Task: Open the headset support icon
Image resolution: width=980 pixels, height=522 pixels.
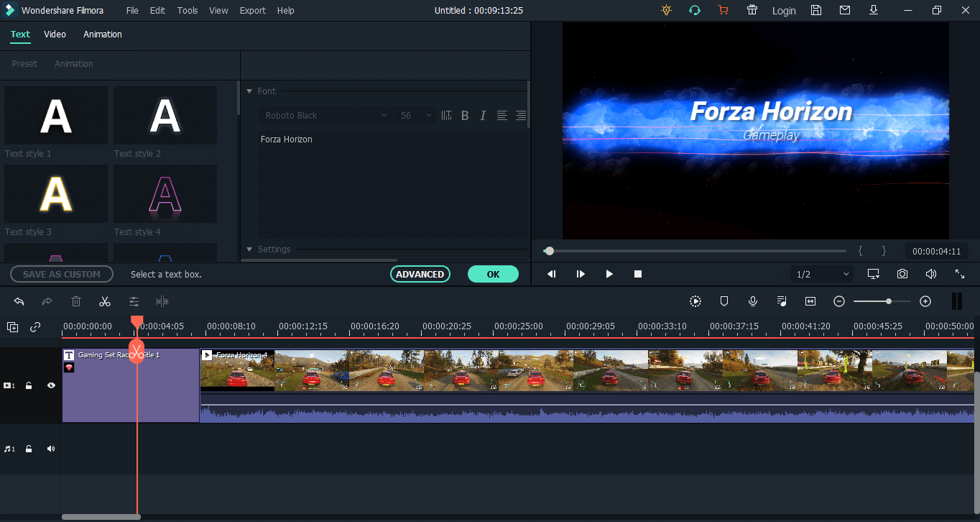Action: (695, 10)
